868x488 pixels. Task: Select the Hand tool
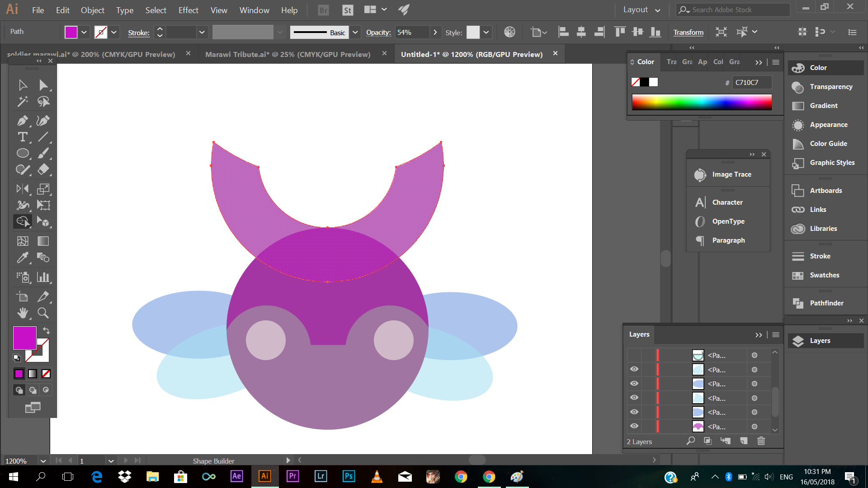(23, 313)
